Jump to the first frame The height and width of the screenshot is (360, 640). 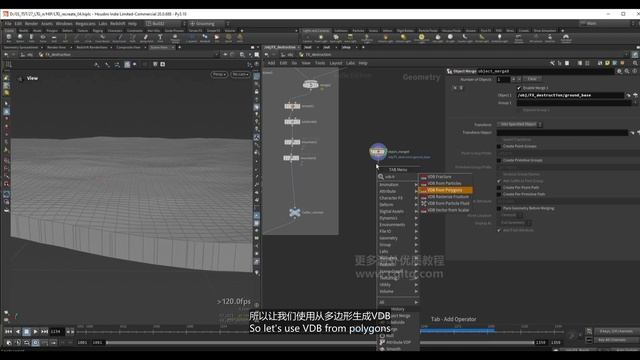pos(8,332)
